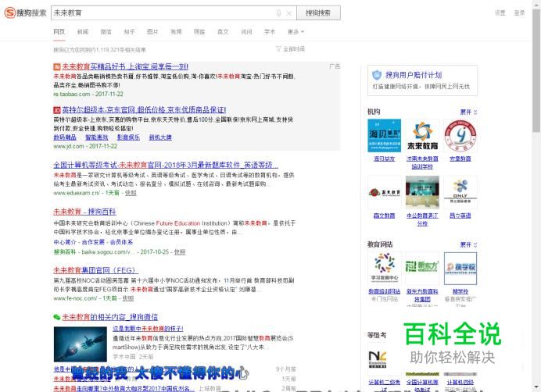
Task: Switch to the 图片 tab
Action: [152, 32]
